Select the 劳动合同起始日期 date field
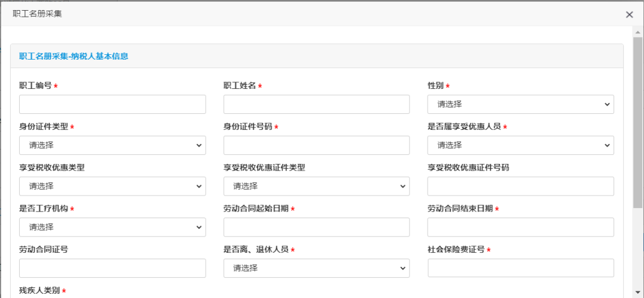Screen dimensions: 644x298 tap(317, 228)
